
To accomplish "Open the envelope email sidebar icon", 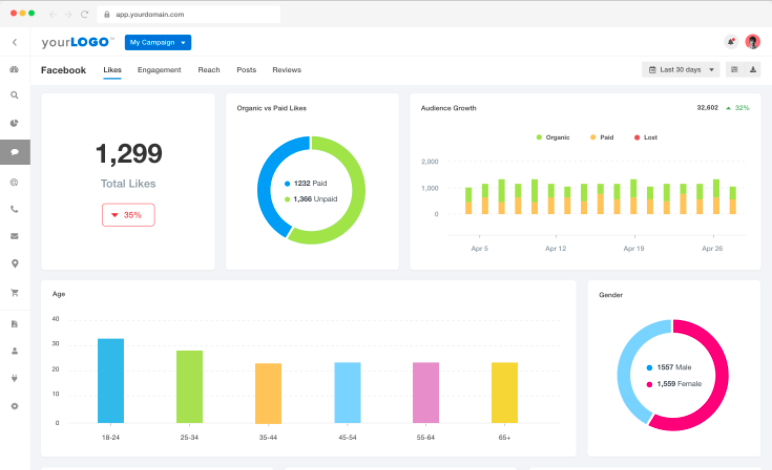I will tap(14, 236).
